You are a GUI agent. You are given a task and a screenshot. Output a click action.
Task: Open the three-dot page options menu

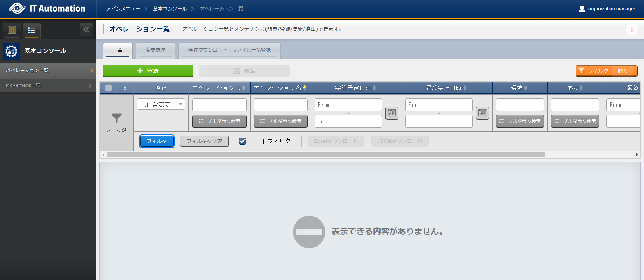click(x=632, y=29)
